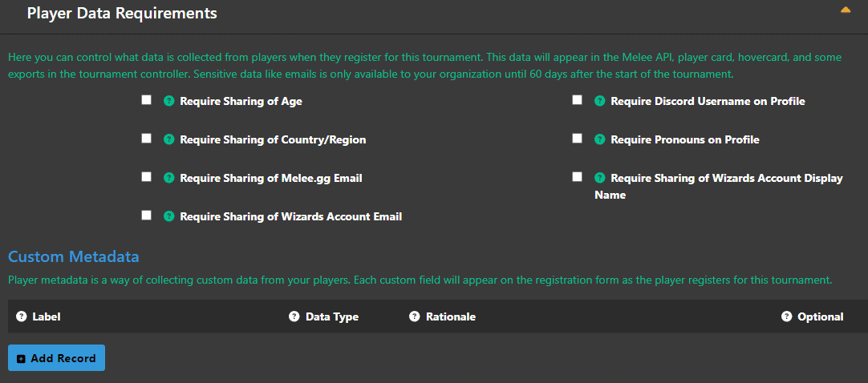Check Require Sharing of Wizards Account Email

(x=146, y=215)
